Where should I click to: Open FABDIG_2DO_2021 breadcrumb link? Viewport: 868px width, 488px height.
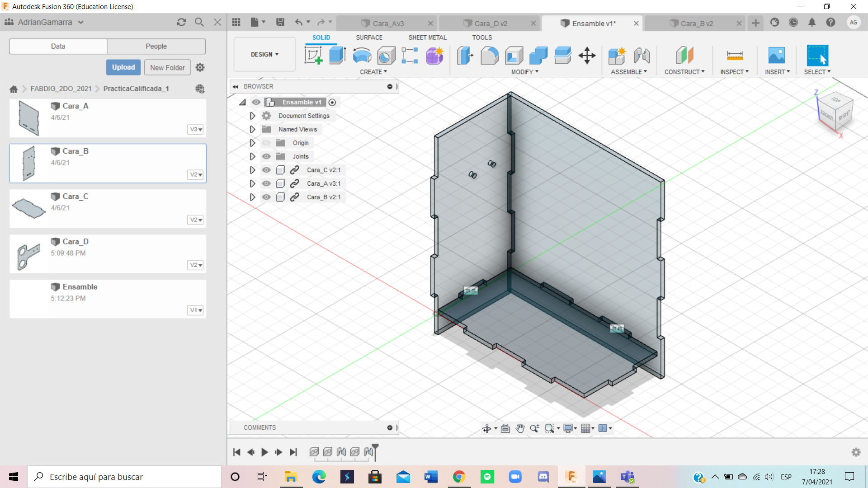click(x=61, y=89)
